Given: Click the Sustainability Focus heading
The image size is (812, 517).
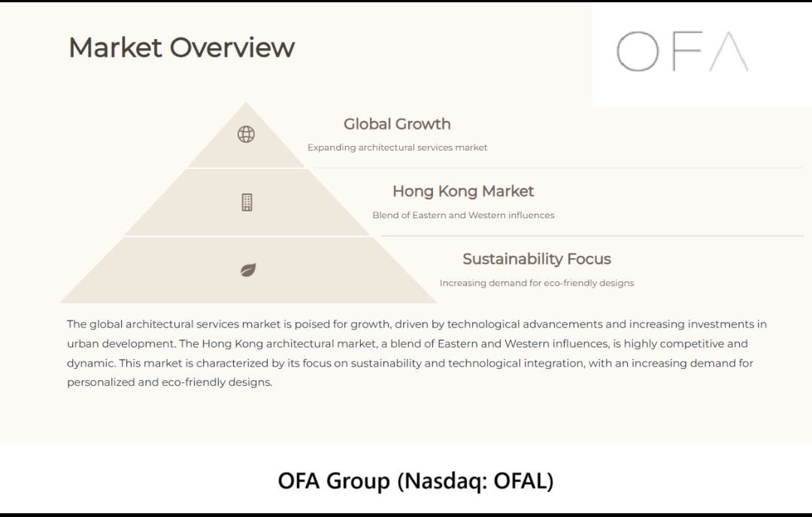Looking at the screenshot, I should point(537,259).
